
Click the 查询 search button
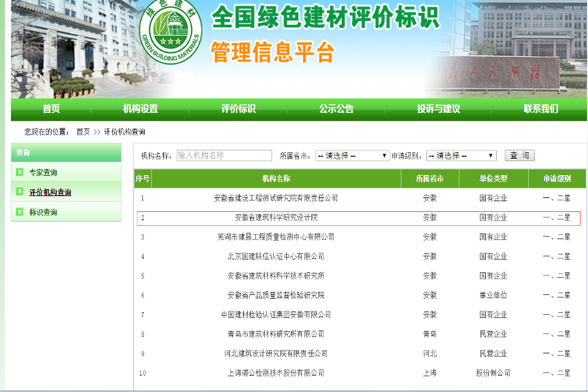(x=519, y=156)
